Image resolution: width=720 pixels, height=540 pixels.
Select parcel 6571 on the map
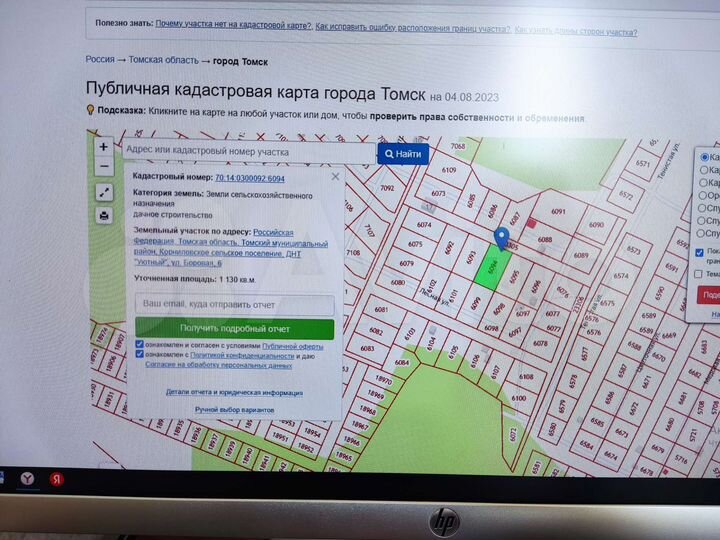click(x=643, y=163)
